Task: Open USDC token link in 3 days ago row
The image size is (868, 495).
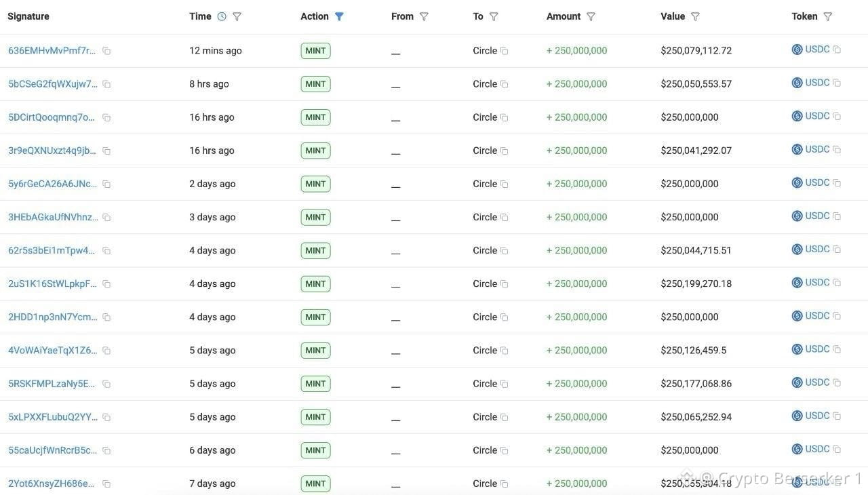Action: click(x=817, y=216)
